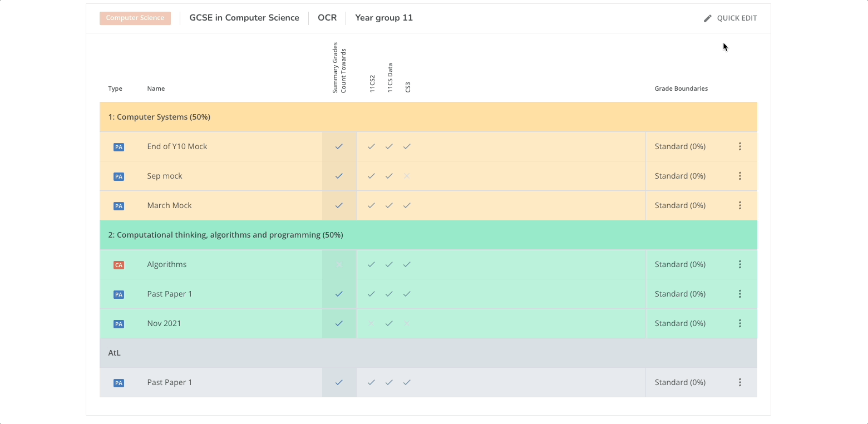Click the PA badge beside March Mock
Screen dimensions: 868x424
pyautogui.click(x=119, y=205)
